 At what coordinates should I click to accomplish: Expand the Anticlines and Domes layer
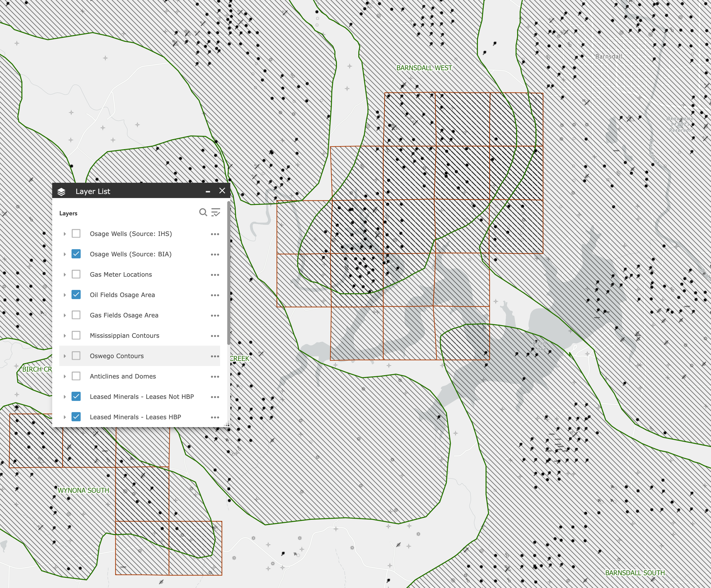click(65, 376)
